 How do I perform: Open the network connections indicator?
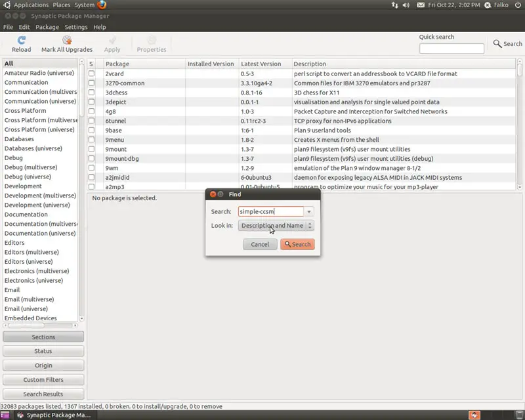(x=395, y=5)
